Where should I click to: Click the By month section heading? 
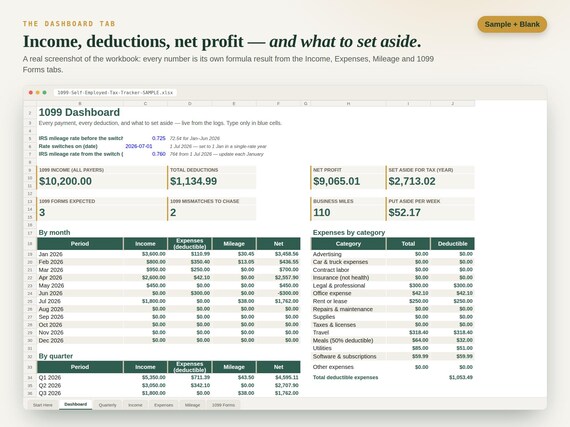(x=55, y=233)
